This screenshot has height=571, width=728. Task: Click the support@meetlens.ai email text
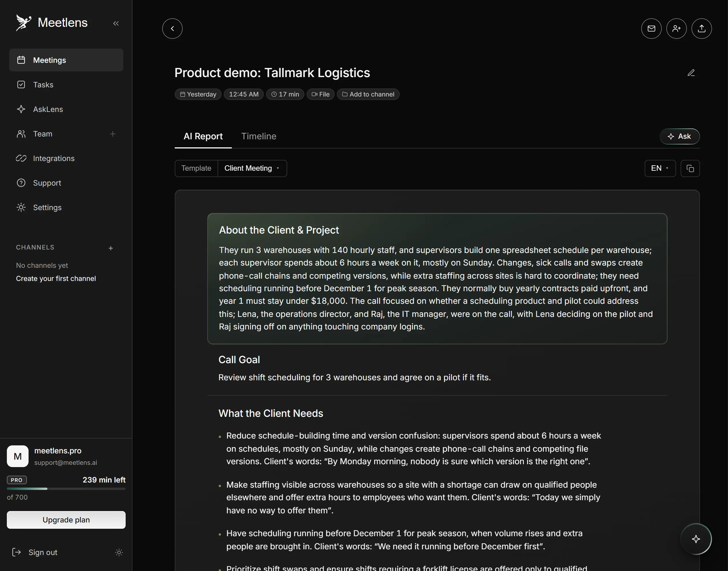pos(65,463)
